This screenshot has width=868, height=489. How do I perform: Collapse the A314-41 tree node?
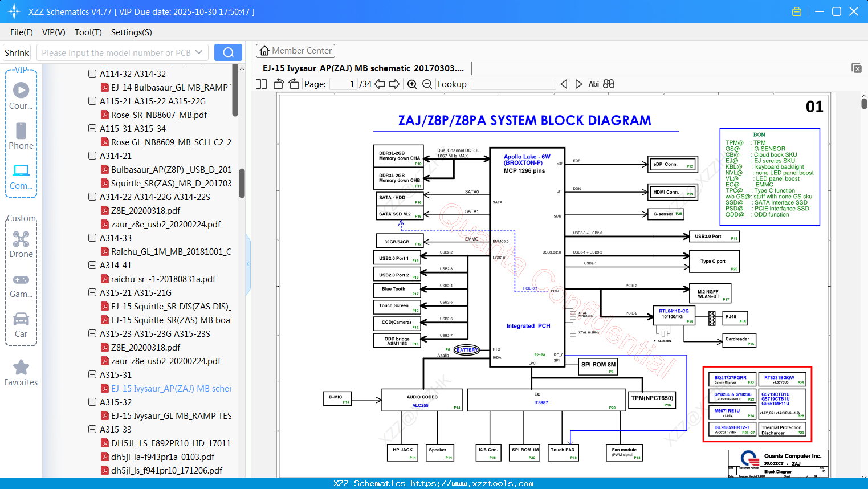click(x=92, y=265)
